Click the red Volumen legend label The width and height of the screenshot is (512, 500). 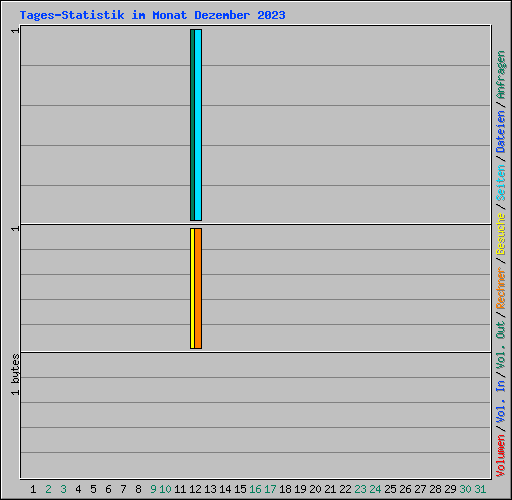click(500, 456)
